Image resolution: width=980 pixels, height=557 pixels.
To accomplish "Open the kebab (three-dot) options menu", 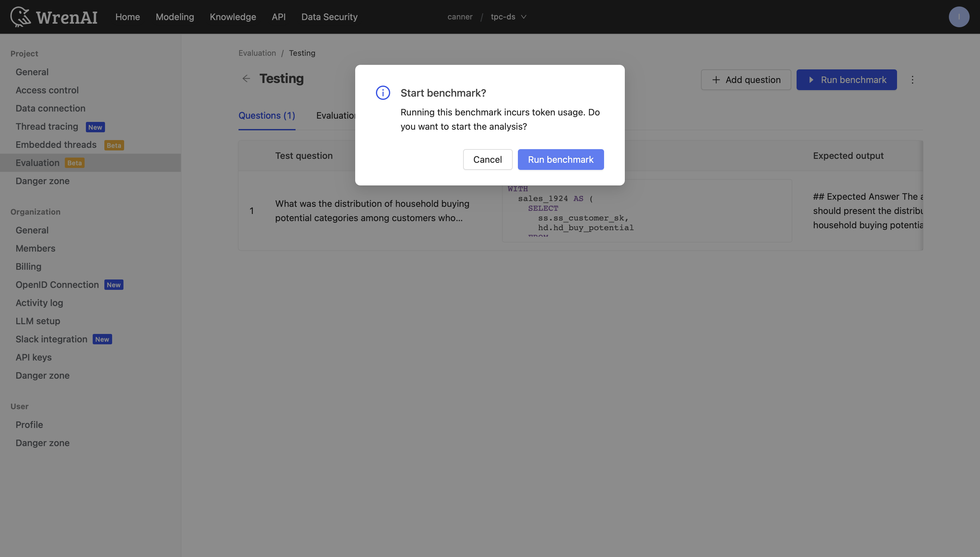I will point(912,79).
